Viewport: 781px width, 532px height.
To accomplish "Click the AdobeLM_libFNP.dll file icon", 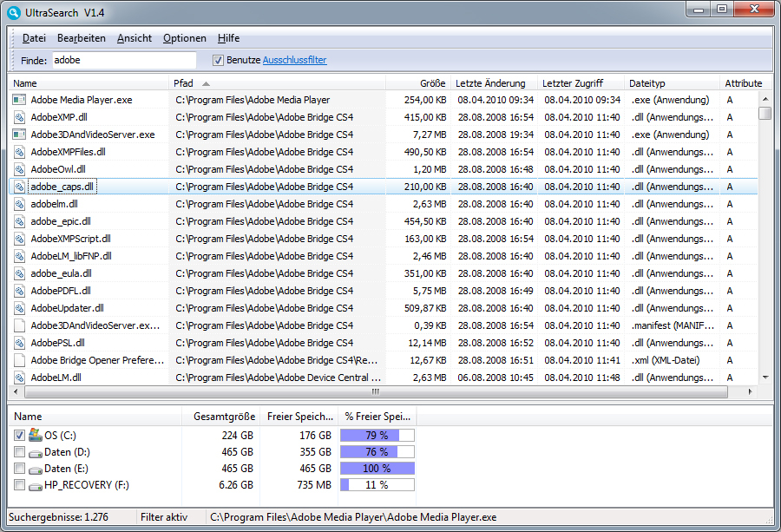I will 19,256.
